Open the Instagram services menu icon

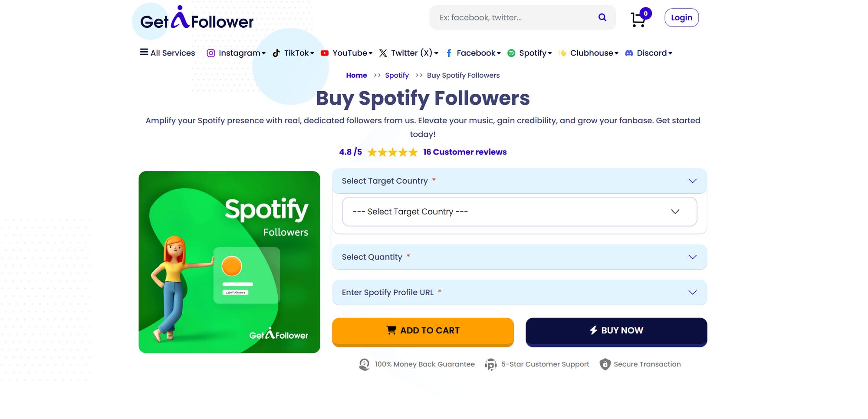[211, 53]
